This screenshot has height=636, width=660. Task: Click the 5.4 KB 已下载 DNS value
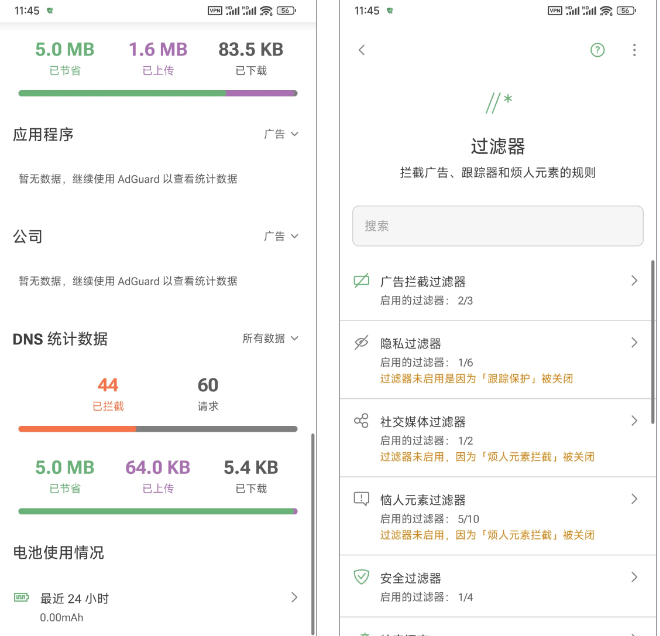pyautogui.click(x=251, y=476)
